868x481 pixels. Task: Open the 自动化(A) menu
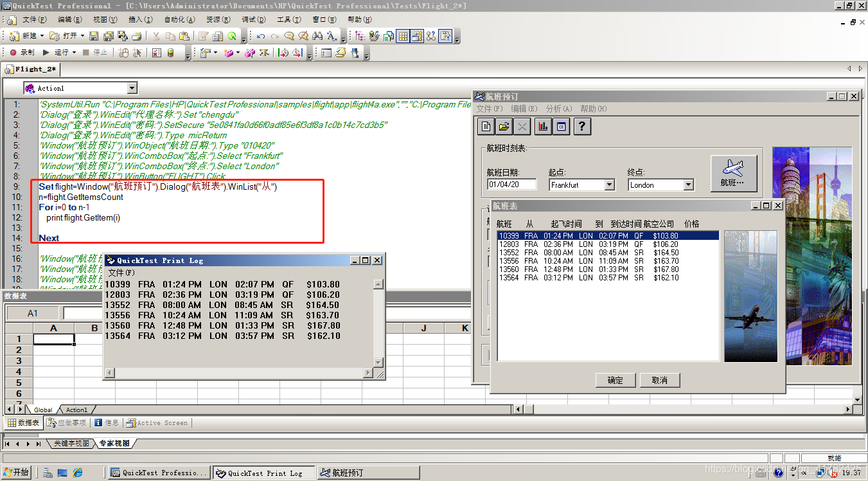click(179, 20)
